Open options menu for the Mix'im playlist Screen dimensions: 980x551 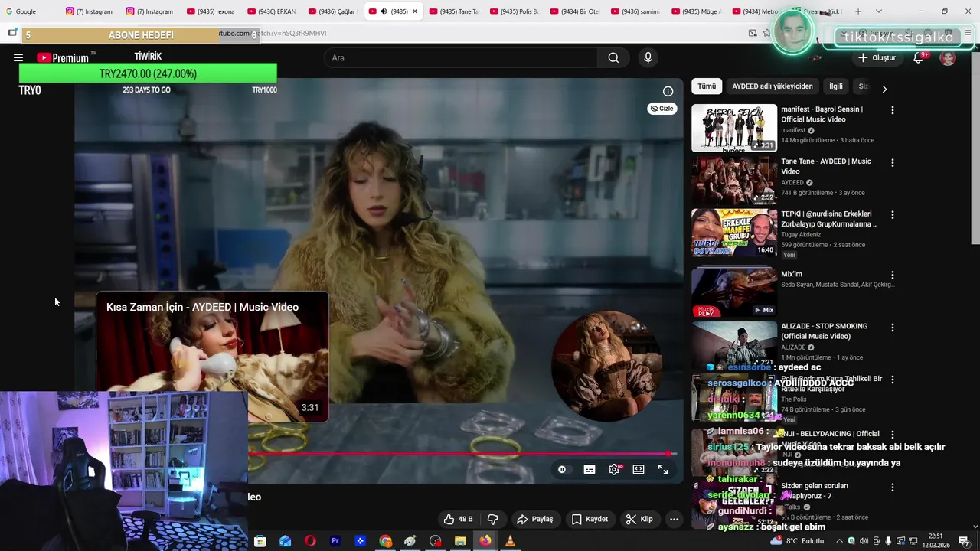892,275
